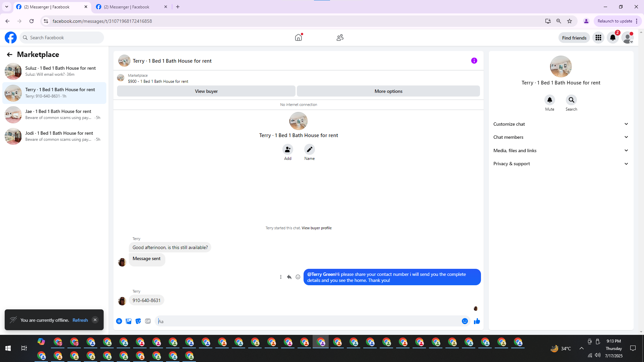Image resolution: width=644 pixels, height=362 pixels.
Task: Open the weather widget showing 34°C
Action: coord(560,349)
